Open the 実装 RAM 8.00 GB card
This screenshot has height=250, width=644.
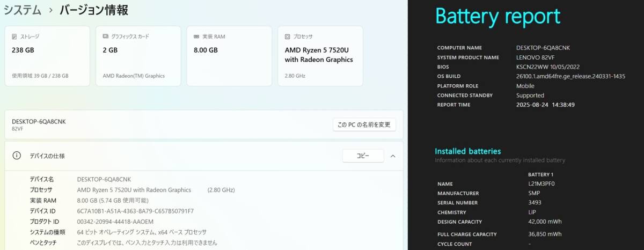click(229, 56)
